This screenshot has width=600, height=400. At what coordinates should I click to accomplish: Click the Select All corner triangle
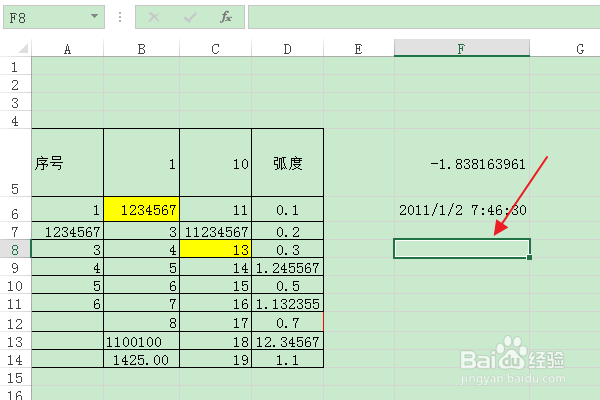tap(23, 48)
